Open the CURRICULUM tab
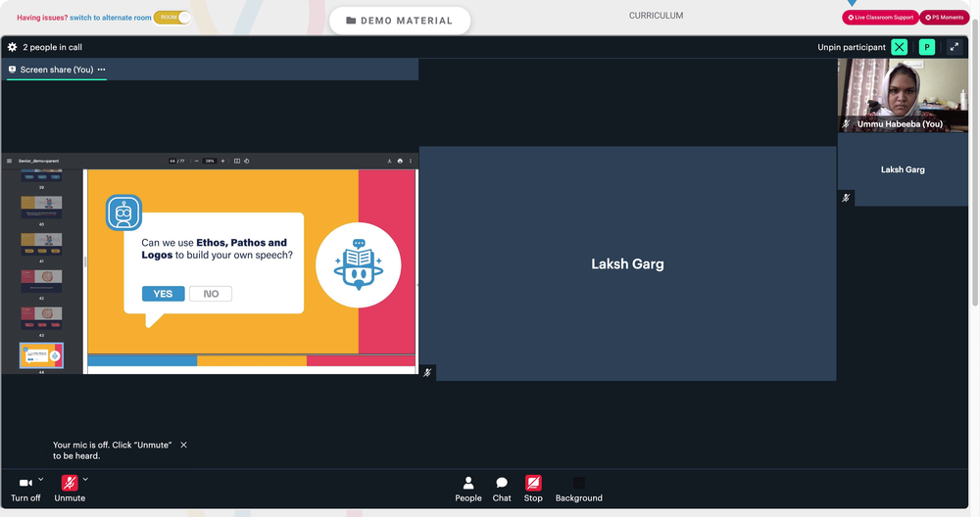Viewport: 980px width, 517px height. [x=657, y=16]
